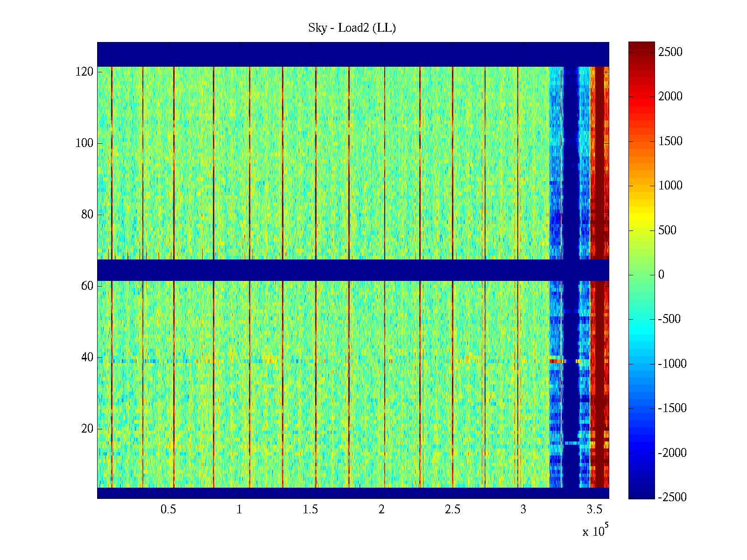Click the x 10^5 axis exponent label

[595, 531]
